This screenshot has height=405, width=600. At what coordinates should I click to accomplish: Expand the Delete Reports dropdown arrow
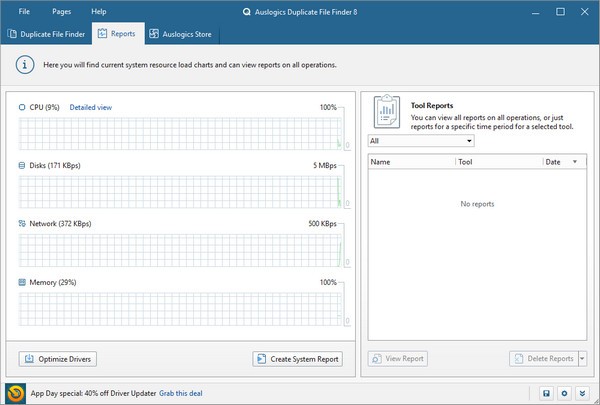(582, 358)
